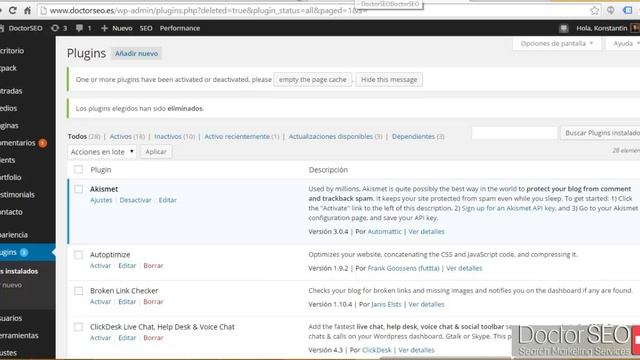640x360 pixels.
Task: Open the Acciones en lote dropdown
Action: (x=102, y=152)
